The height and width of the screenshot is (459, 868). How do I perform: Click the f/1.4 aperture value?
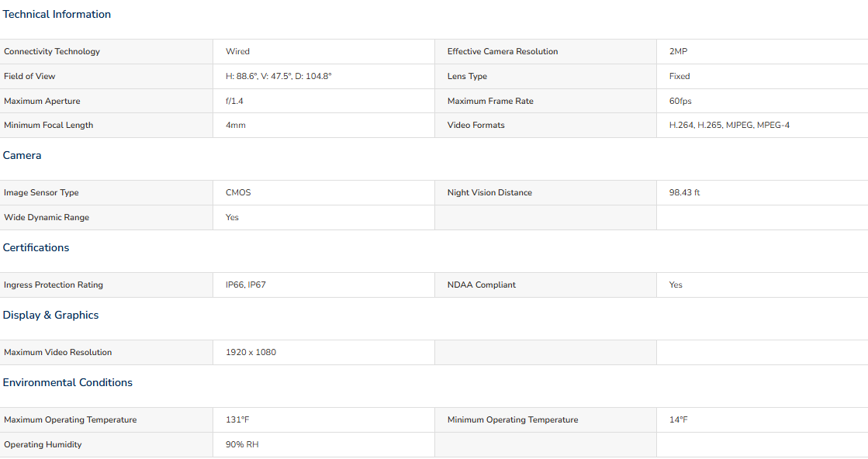[x=234, y=102]
